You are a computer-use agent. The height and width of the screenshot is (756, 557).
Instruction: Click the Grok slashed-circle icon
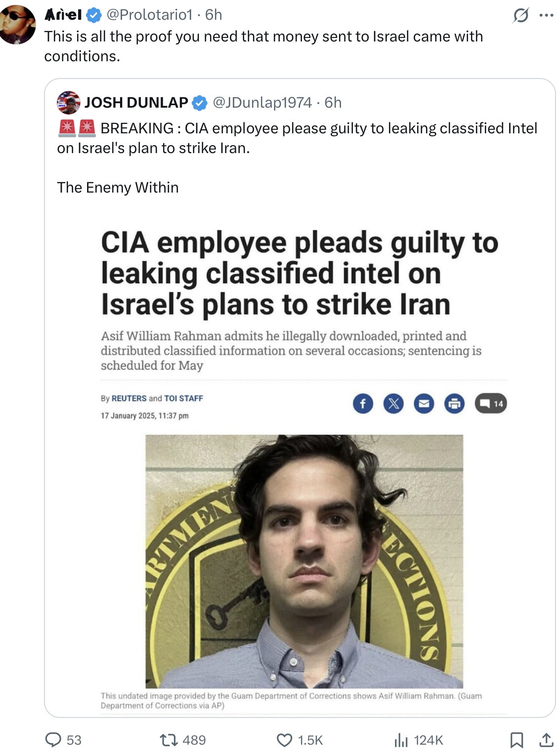[x=520, y=15]
